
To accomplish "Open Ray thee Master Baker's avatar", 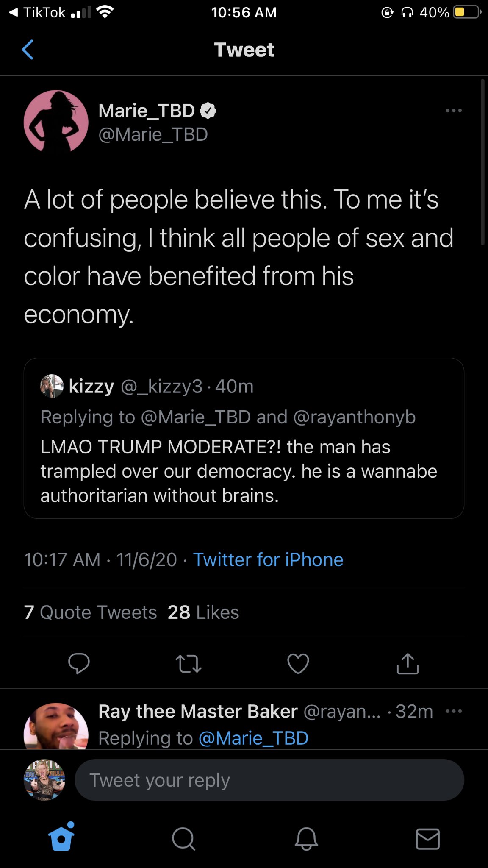I will pos(56,726).
